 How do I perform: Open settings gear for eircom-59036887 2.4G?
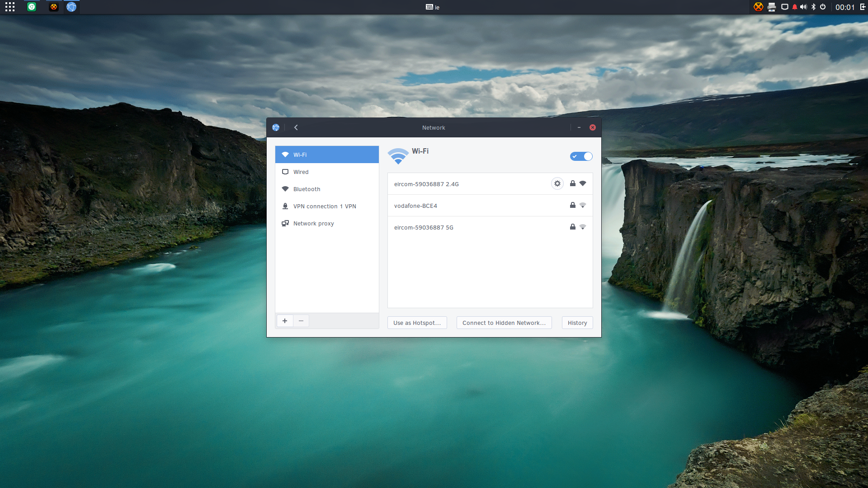click(557, 183)
